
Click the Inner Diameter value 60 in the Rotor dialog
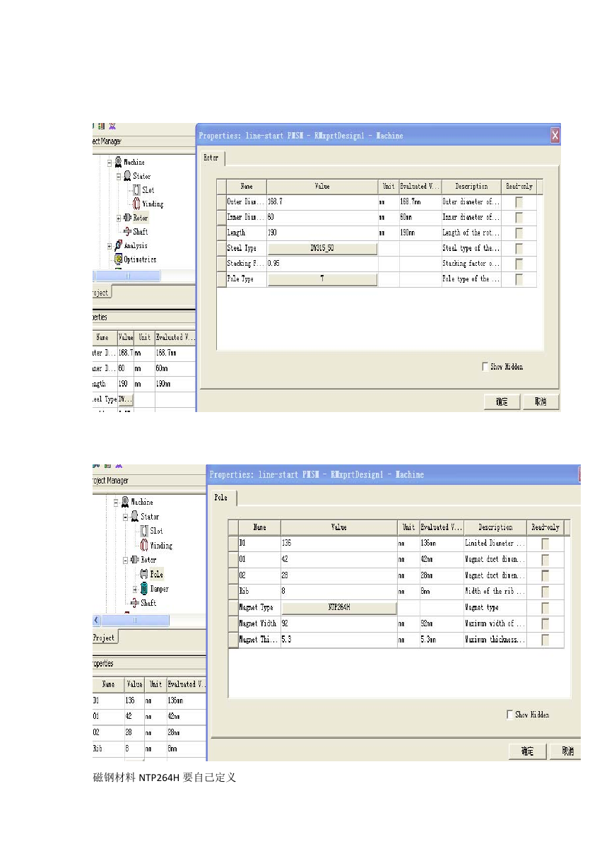(322, 218)
